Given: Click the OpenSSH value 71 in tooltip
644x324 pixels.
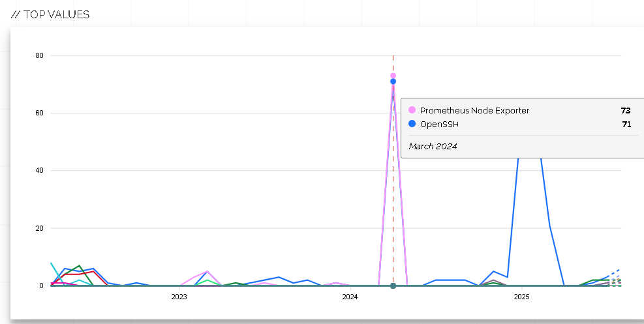Looking at the screenshot, I should click(x=626, y=124).
